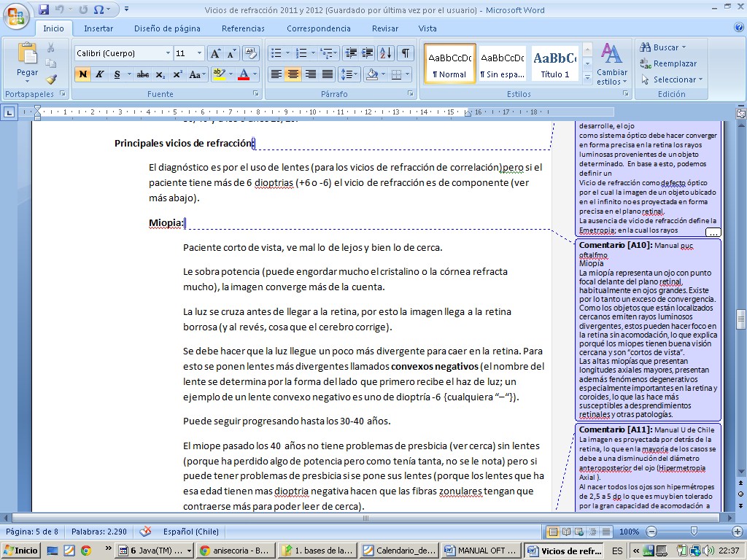Click the Sort A-Z icon
The height and width of the screenshot is (560, 747).
coord(386,53)
